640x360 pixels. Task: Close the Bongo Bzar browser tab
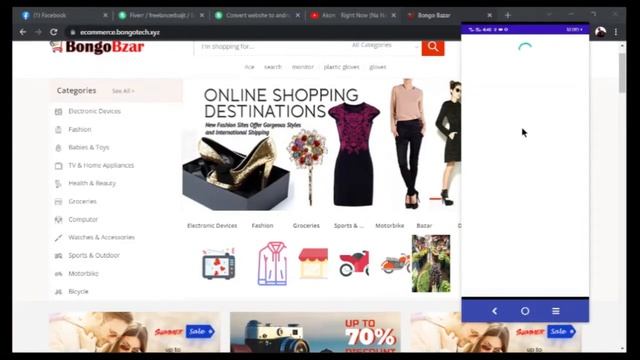point(489,15)
